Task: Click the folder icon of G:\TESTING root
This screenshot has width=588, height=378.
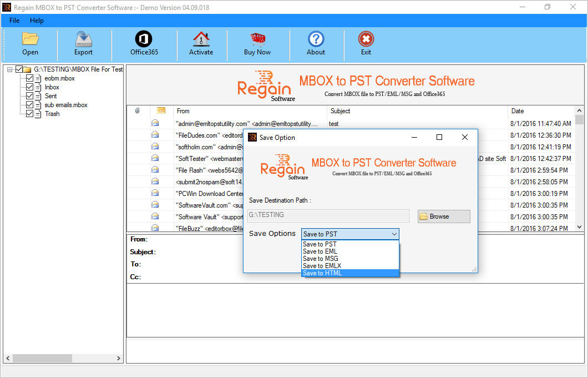Action: [27, 69]
